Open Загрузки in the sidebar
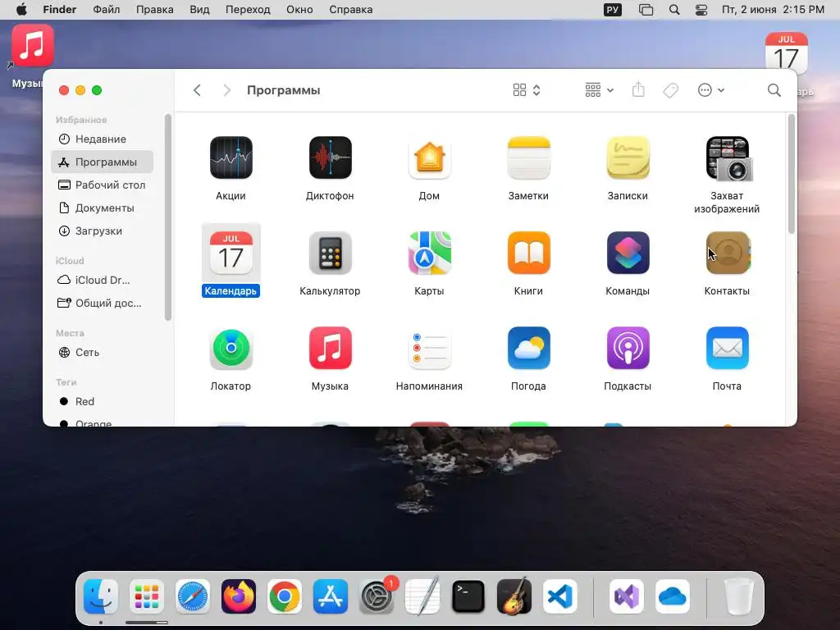The width and height of the screenshot is (840, 630). pyautogui.click(x=102, y=231)
